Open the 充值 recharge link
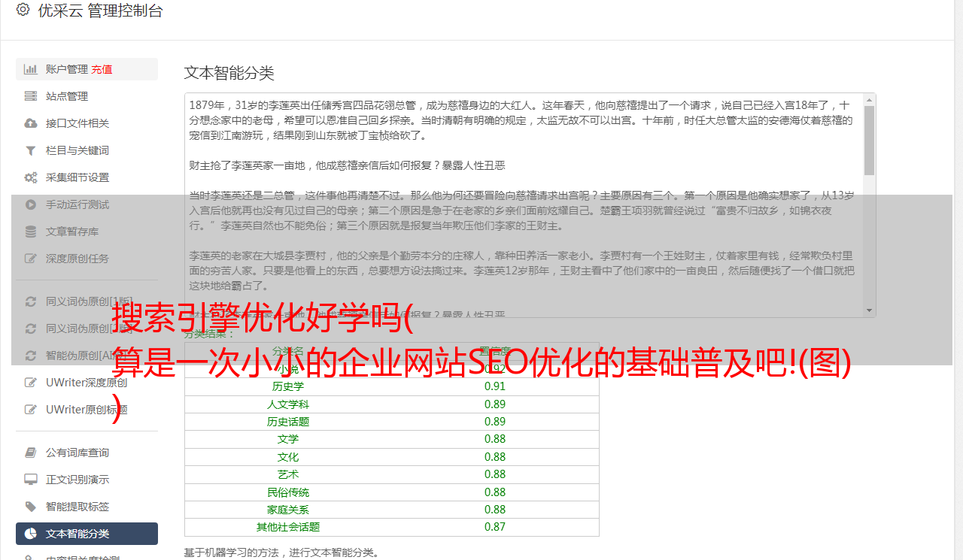 click(102, 69)
